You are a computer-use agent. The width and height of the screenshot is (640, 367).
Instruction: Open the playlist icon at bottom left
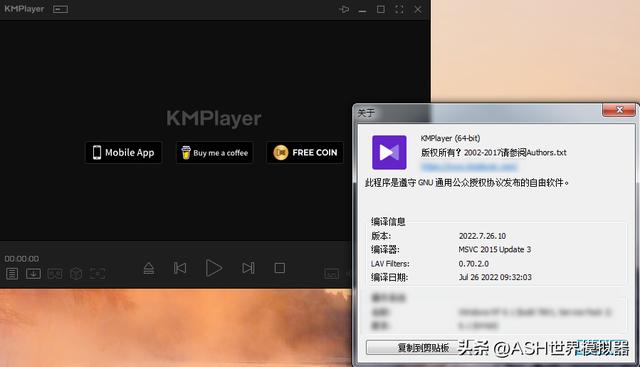12,274
